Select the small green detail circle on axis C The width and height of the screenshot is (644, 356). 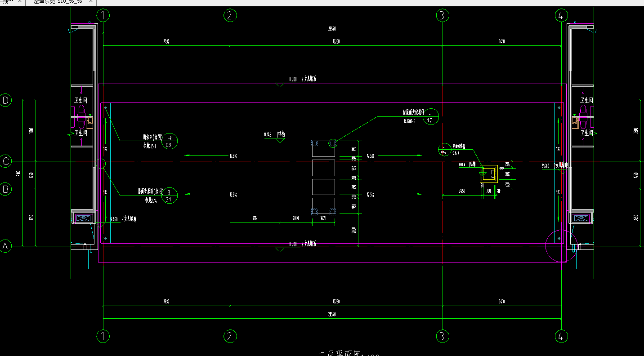coord(101,163)
